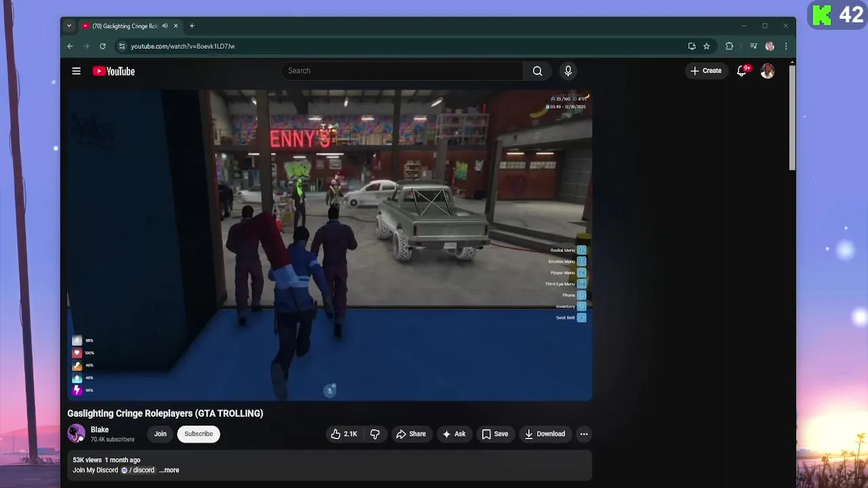The image size is (868, 488).
Task: Open Chrome profile avatar
Action: (770, 46)
